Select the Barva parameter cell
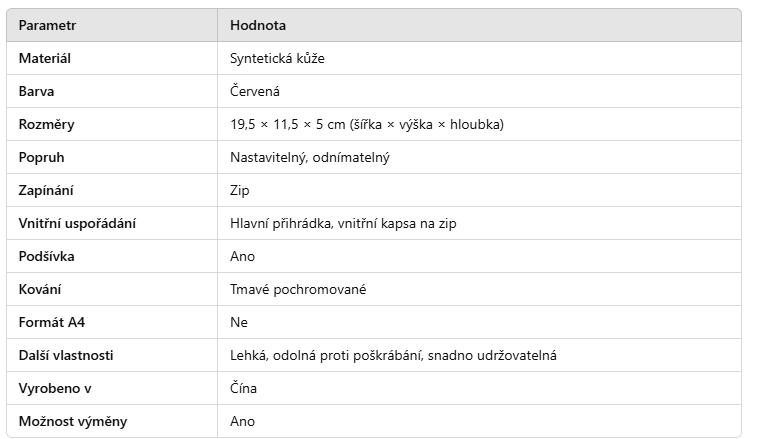779x439 pixels. [37, 91]
